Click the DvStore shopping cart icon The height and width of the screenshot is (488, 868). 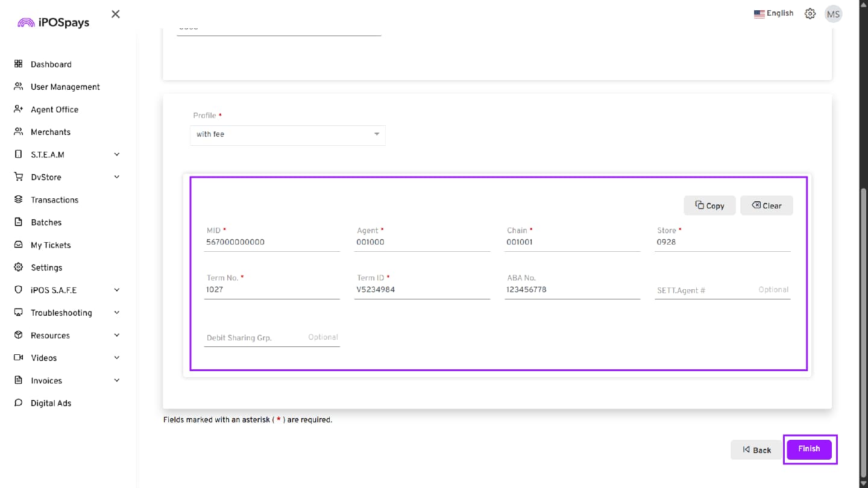click(18, 177)
